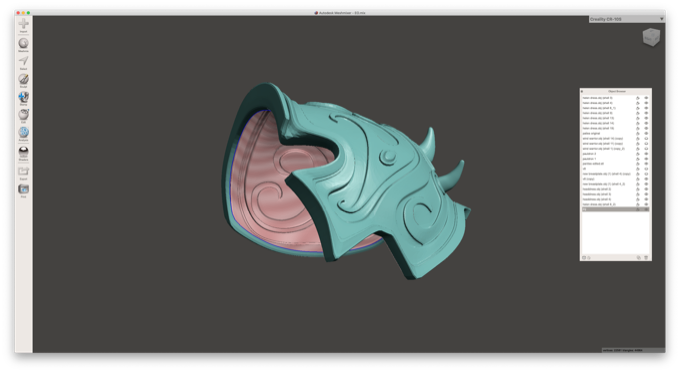Choose the Sculpt brush tool
This screenshot has height=372, width=680.
tap(23, 80)
